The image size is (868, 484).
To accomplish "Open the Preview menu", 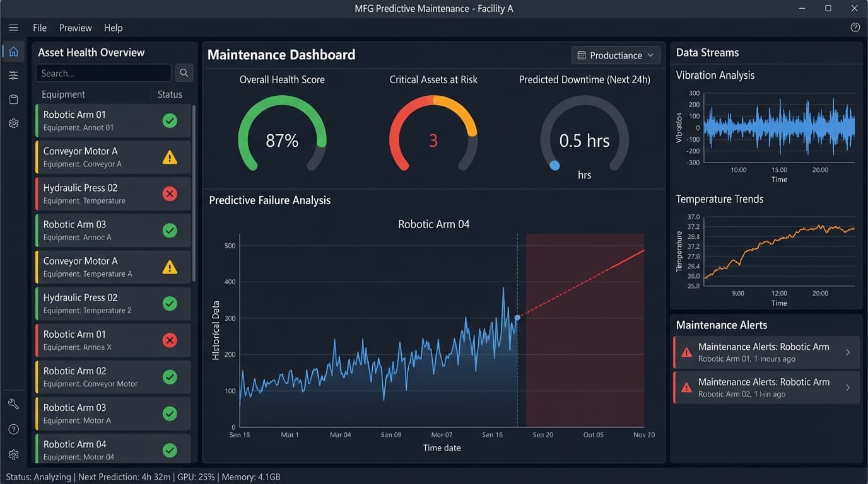I will point(75,28).
